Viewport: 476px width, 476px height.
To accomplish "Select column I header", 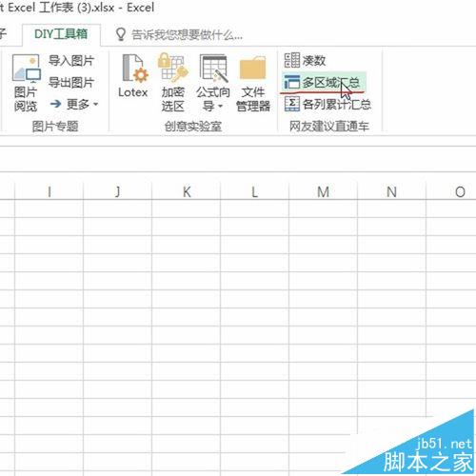I will click(49, 191).
